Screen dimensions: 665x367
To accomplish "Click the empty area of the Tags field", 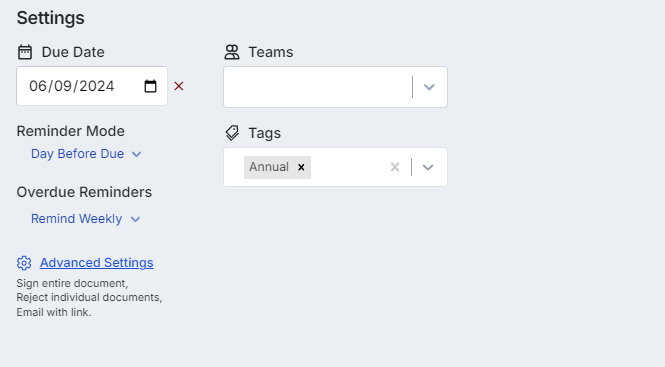I will point(349,167).
